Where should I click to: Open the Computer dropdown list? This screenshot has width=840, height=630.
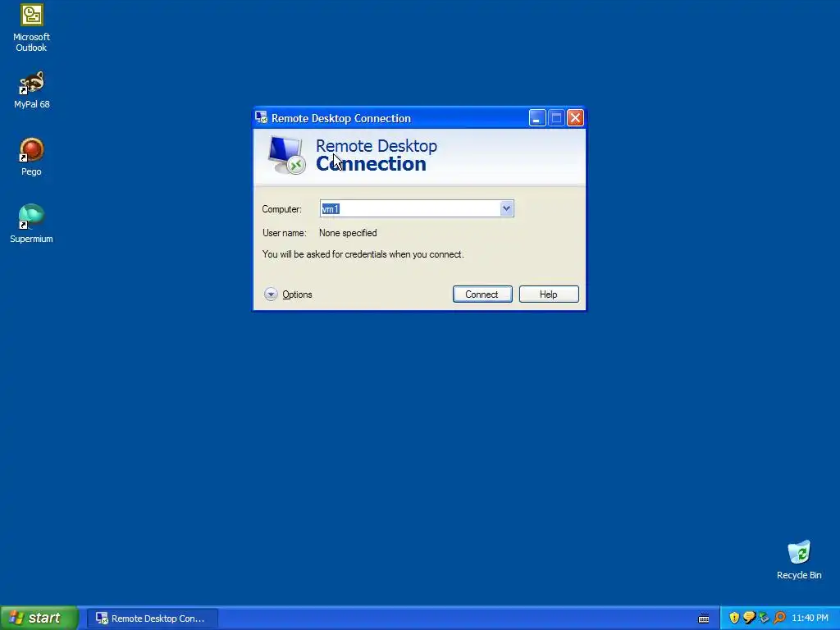click(506, 209)
